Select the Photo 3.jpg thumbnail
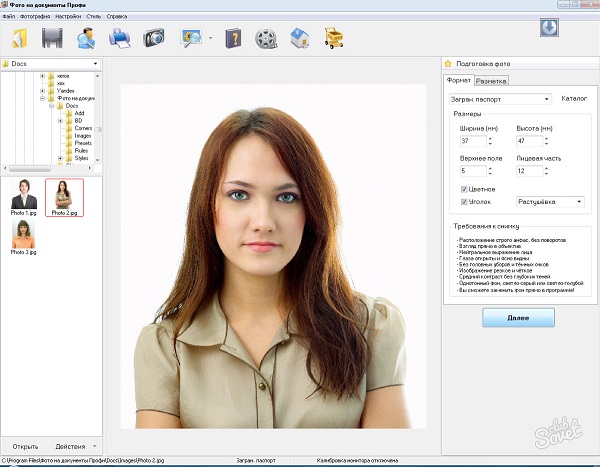Screen dimensions: 600x467 (x=24, y=237)
